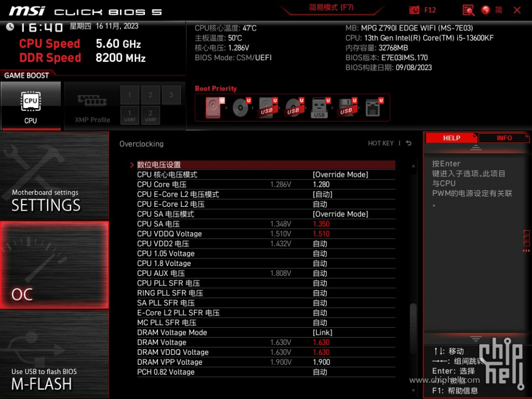Click the USB hard drive boot icon
The image size is (532, 399).
click(x=268, y=107)
